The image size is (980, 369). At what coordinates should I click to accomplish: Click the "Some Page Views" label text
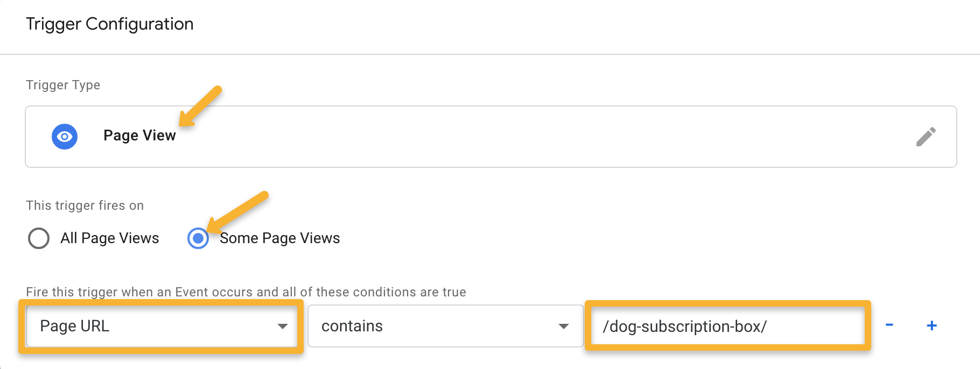[279, 238]
